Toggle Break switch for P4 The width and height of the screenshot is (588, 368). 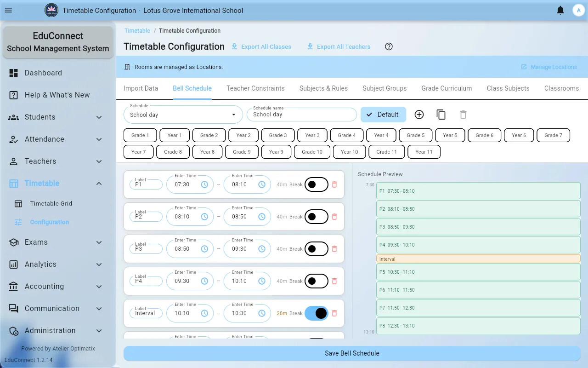point(317,281)
